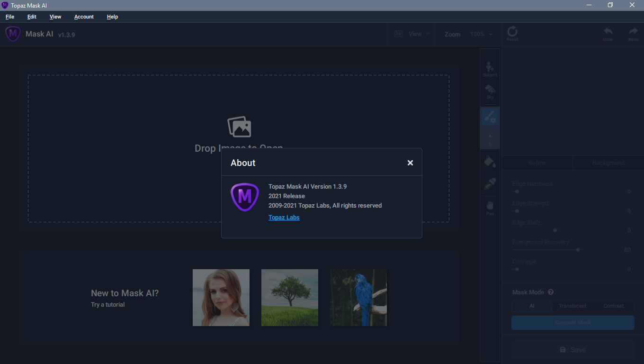Viewport: 644px width, 364px height.
Task: Click the Undo arrow icon
Action: (x=608, y=34)
